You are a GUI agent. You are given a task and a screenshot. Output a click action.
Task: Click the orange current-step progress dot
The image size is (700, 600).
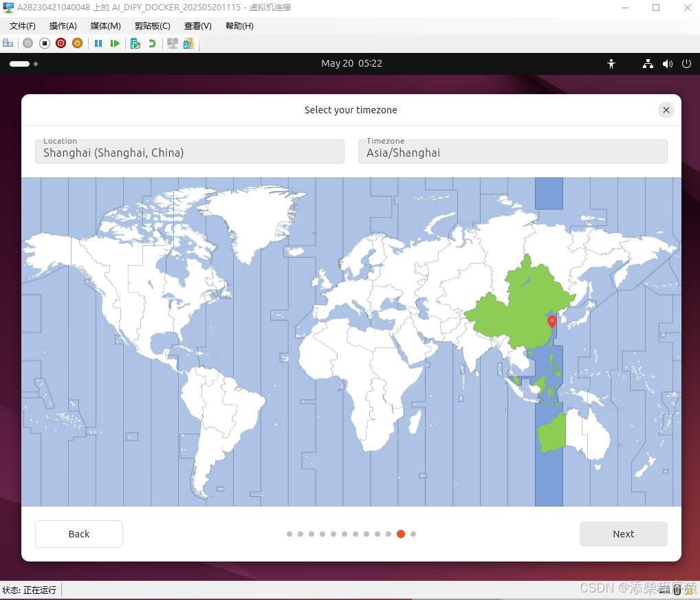[x=401, y=534]
